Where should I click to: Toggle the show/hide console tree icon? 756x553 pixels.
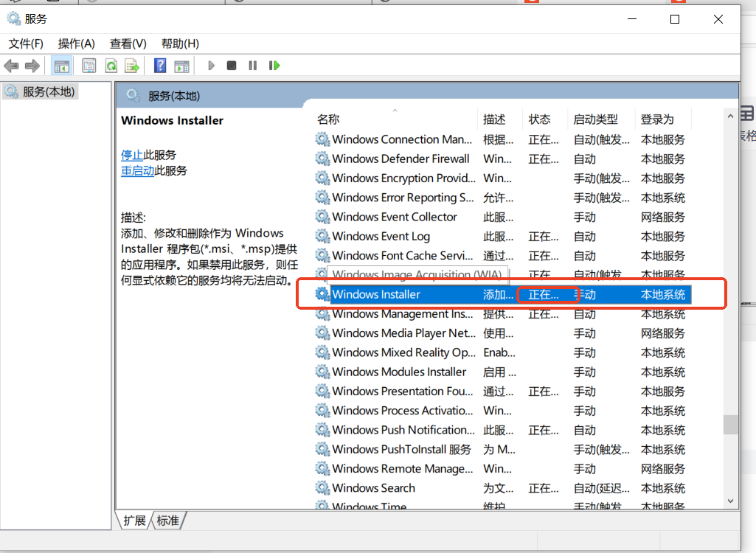[x=62, y=66]
